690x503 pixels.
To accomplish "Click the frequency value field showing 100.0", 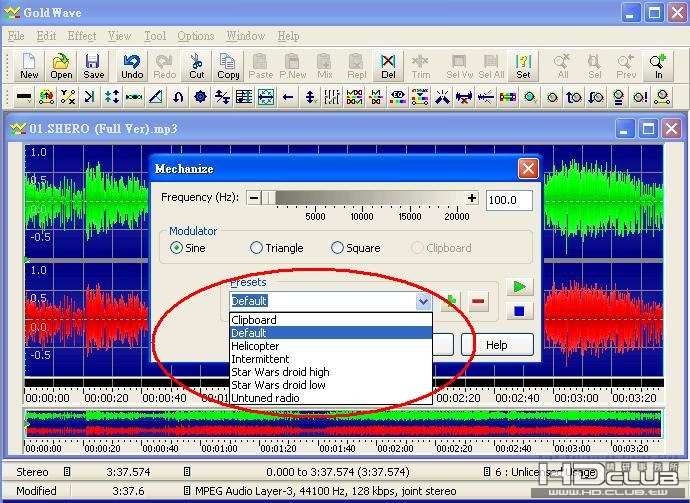I will [x=509, y=200].
